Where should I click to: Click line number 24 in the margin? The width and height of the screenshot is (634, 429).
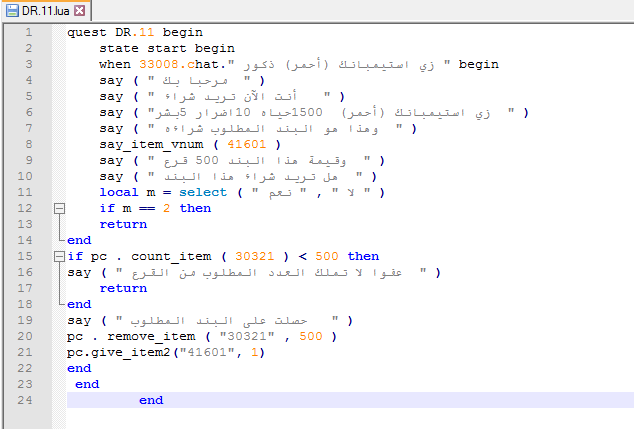point(25,400)
